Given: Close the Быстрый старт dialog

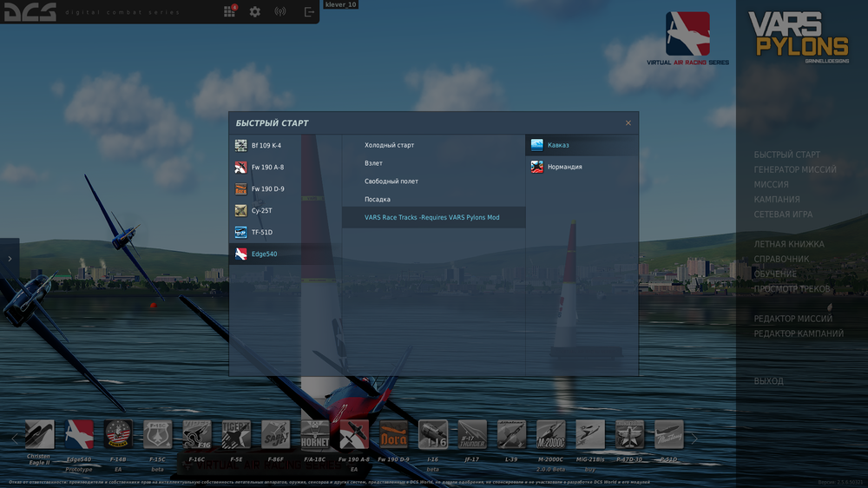Looking at the screenshot, I should point(628,123).
